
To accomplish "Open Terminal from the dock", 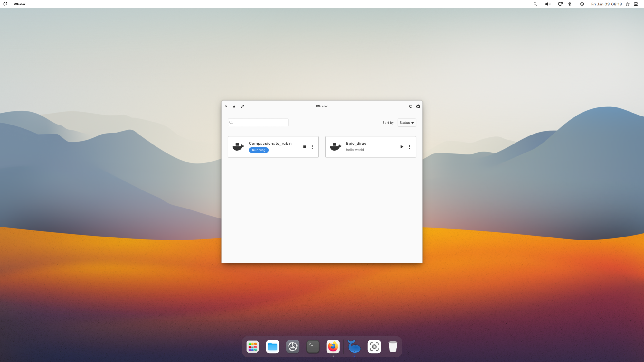I will [313, 347].
